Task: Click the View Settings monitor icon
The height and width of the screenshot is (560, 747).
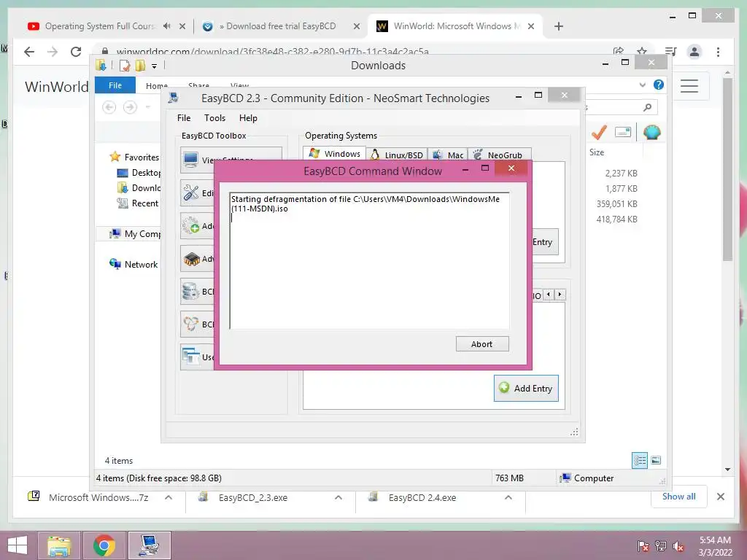Action: pos(190,160)
